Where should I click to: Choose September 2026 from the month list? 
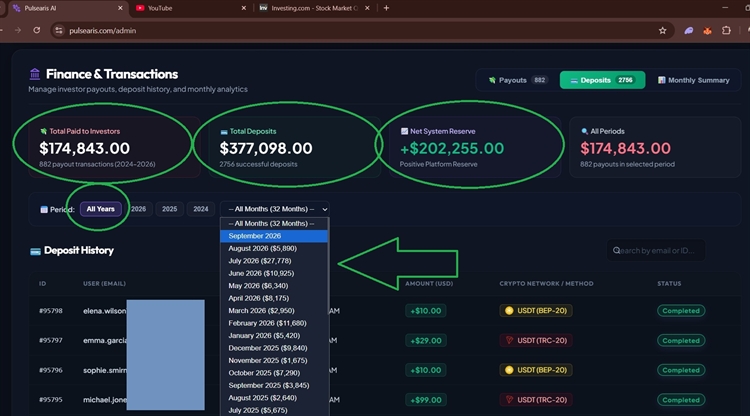pos(274,236)
